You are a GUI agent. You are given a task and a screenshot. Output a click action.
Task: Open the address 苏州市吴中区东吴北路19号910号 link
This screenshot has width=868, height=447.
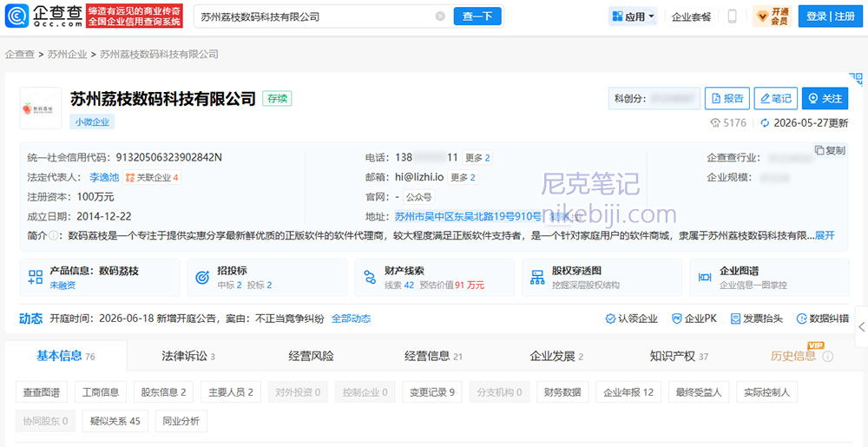tap(468, 216)
